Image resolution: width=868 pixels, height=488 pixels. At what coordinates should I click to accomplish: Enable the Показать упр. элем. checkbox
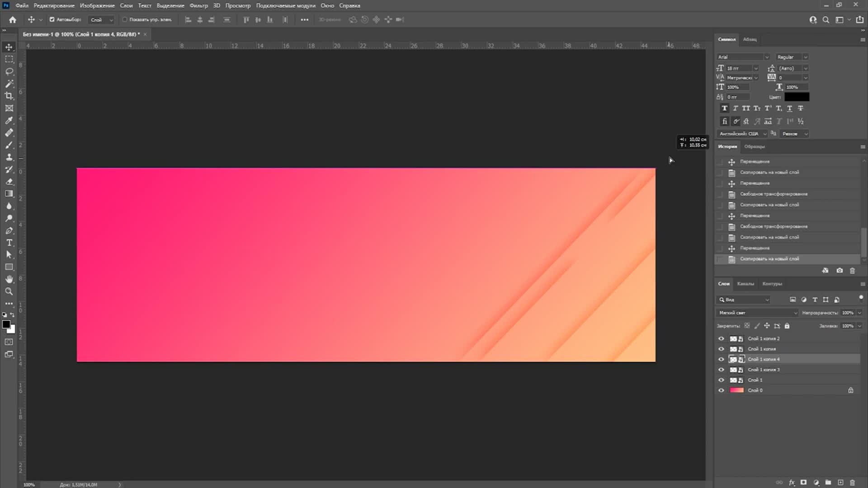(x=125, y=19)
